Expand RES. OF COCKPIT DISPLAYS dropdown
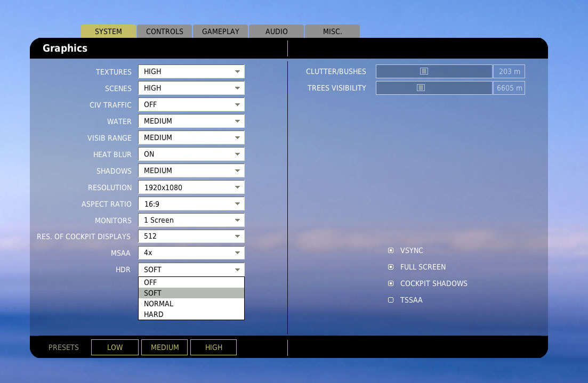Screen dimensions: 588x383 click(191, 236)
